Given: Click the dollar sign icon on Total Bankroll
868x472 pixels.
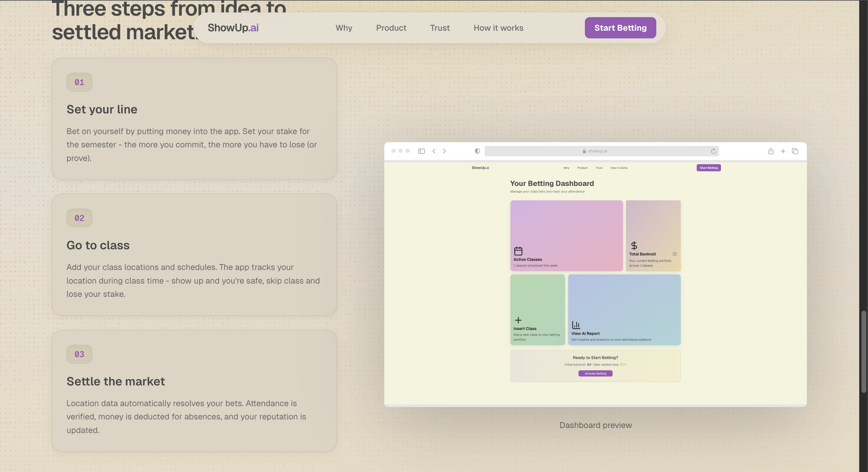Looking at the screenshot, I should [x=634, y=245].
